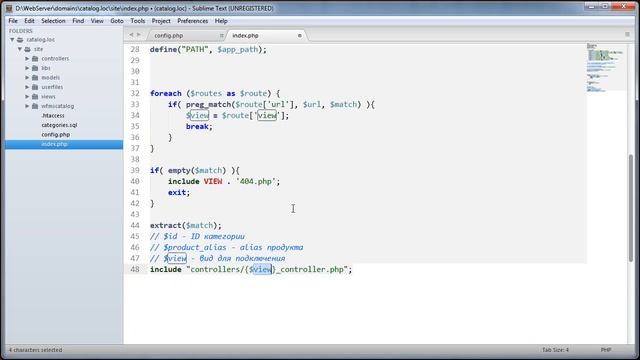Viewport: 640px width, 360px height.
Task: Open the Goto menu
Action: click(x=117, y=21)
